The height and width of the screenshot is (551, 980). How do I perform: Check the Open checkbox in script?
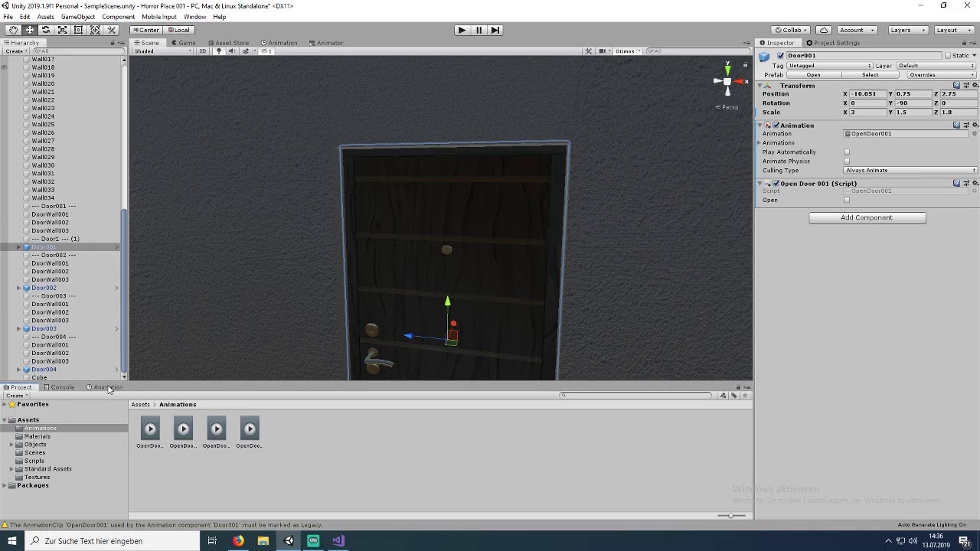pyautogui.click(x=847, y=201)
